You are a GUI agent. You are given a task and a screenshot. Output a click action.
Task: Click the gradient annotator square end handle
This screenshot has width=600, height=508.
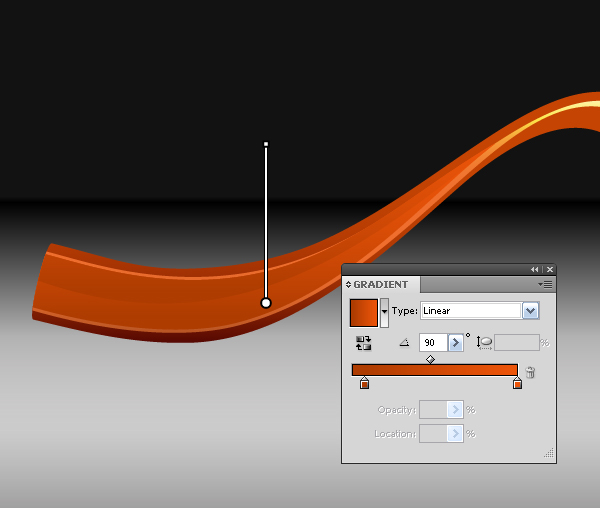click(266, 144)
